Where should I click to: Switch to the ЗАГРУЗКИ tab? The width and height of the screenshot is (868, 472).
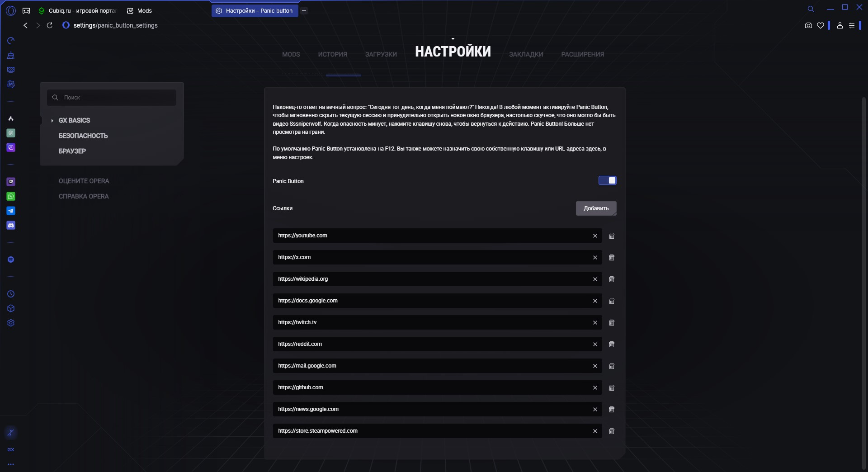(381, 54)
